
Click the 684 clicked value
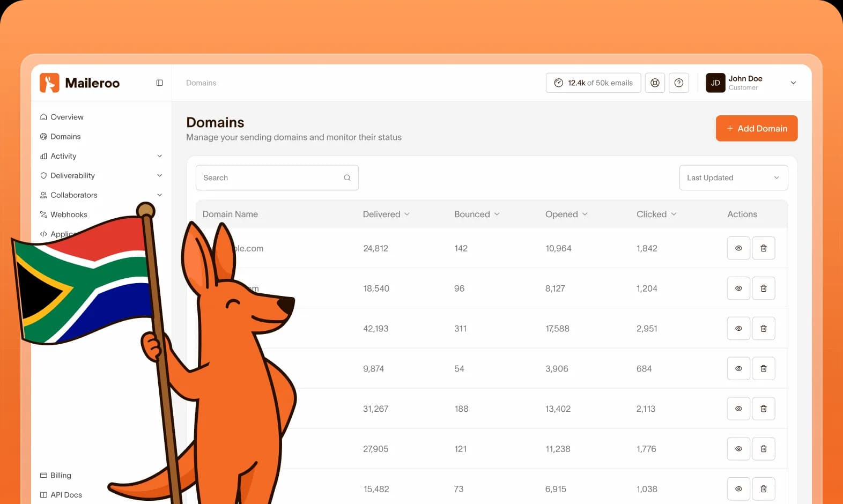tap(644, 369)
